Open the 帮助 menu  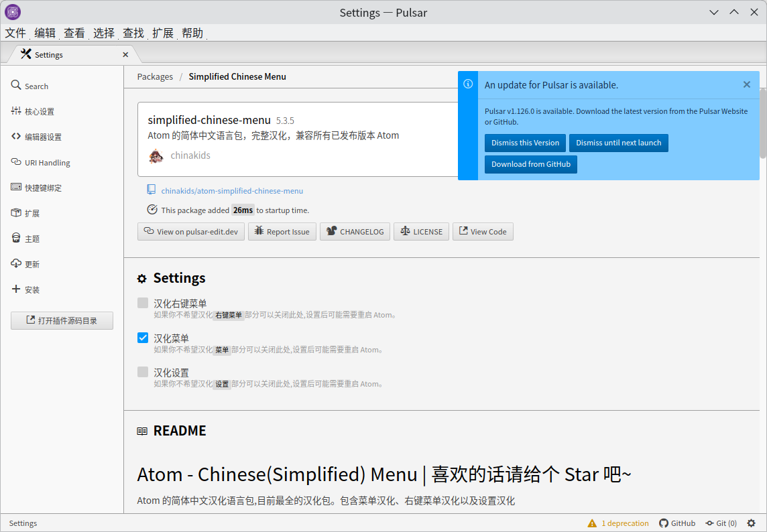192,33
